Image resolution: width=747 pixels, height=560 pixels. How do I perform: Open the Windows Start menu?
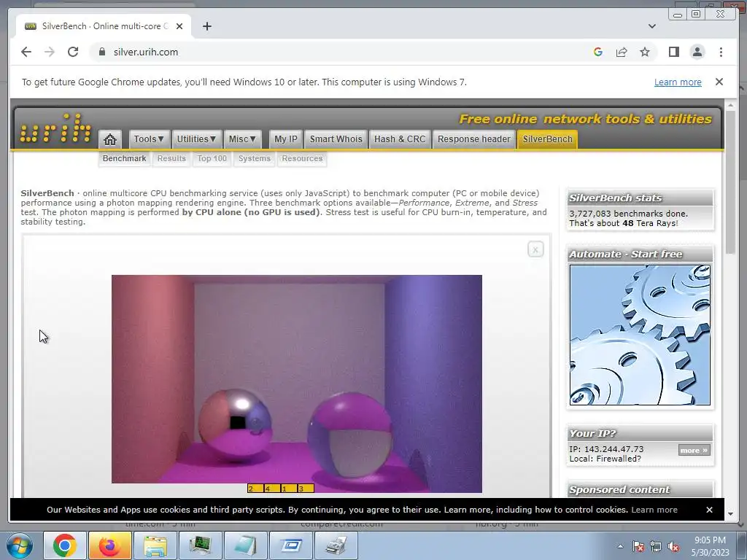coord(20,545)
